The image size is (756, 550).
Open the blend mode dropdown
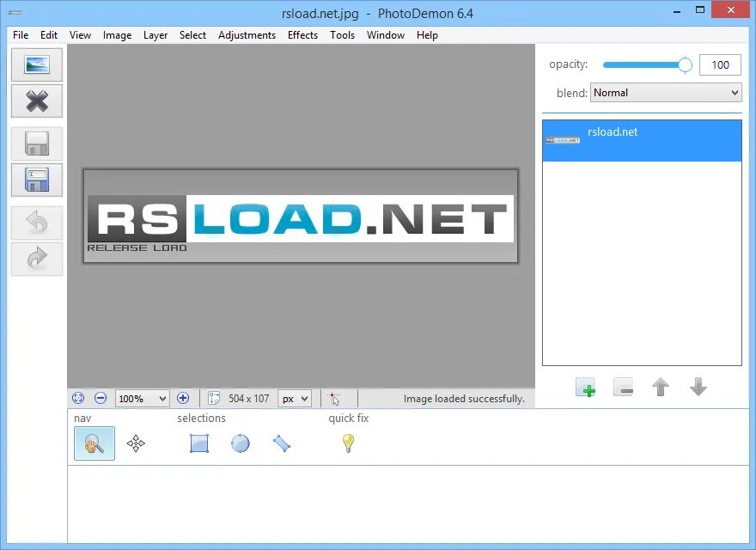666,92
